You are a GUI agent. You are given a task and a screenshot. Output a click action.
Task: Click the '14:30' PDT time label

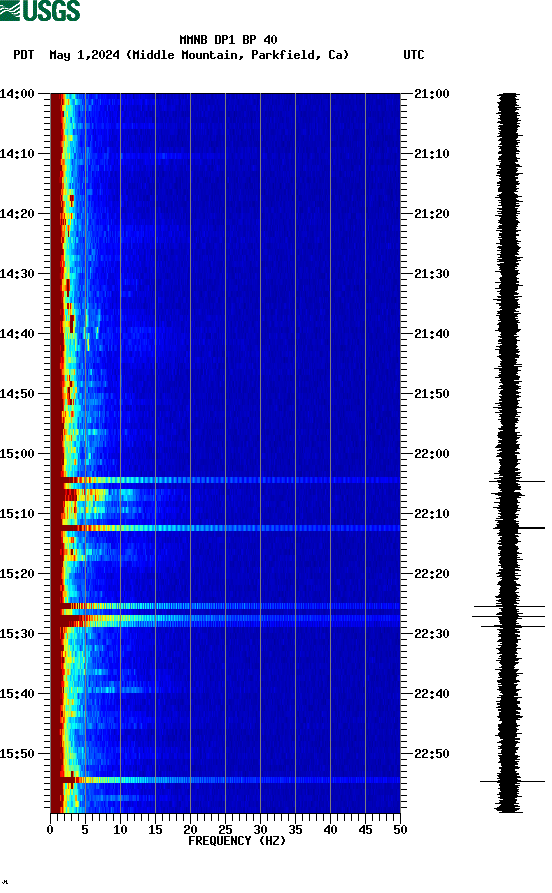(17, 273)
